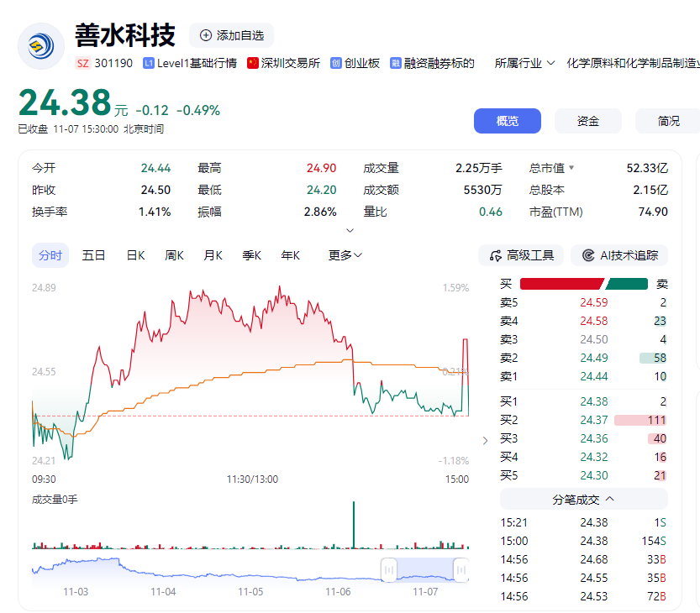Open the 简况 profile tab

coord(668,121)
